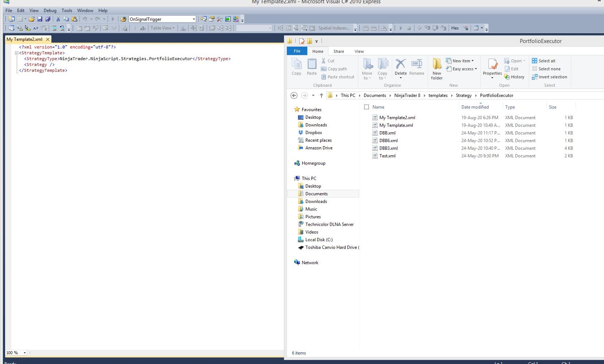Open the Toolbox hammer-and-wrench icon

[x=220, y=19]
